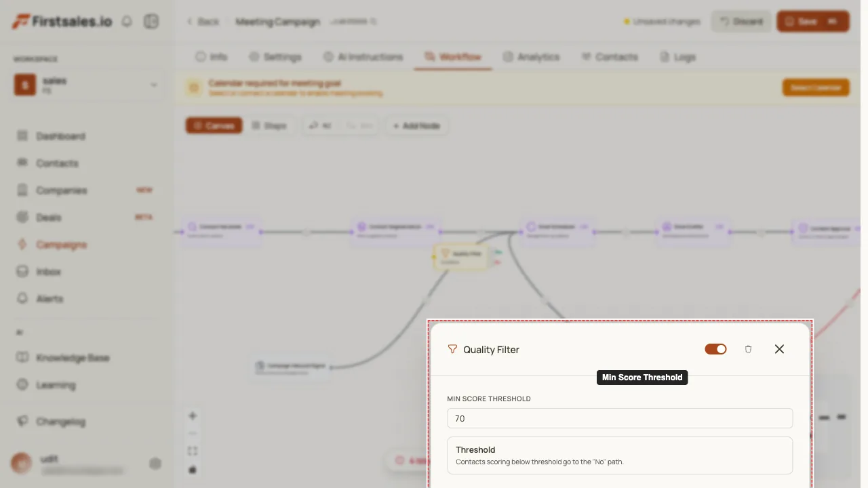
Task: Click the Discard button
Action: 741,21
